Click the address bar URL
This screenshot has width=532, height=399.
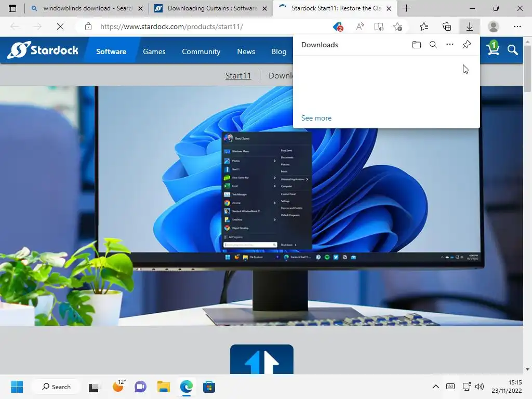click(x=171, y=26)
